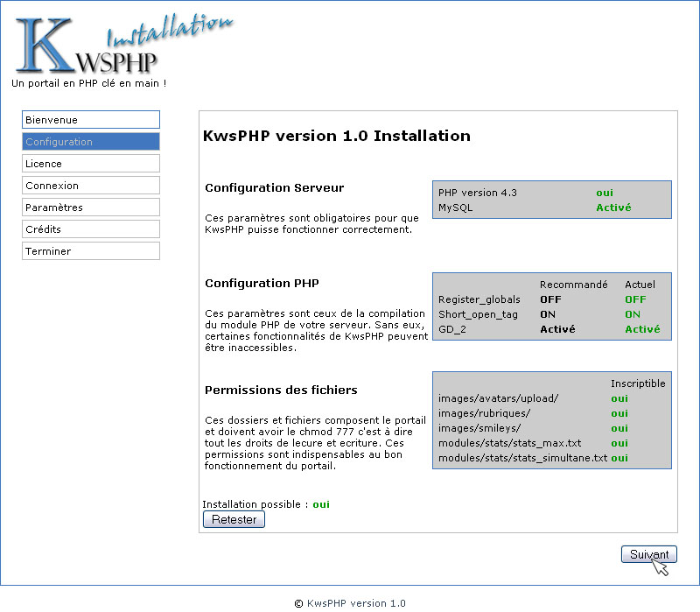Click the 'Short_open_tag' setting label
The width and height of the screenshot is (700, 612).
478,314
